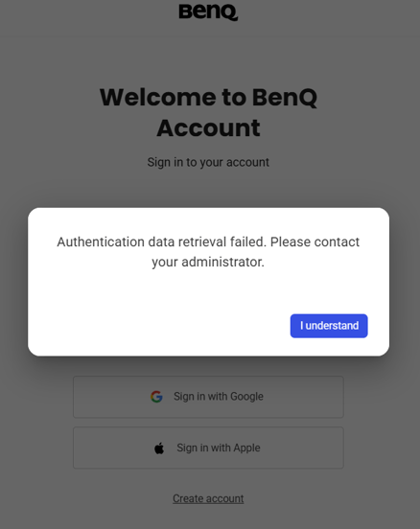The width and height of the screenshot is (420, 529).
Task: Click the authentication failed error message text
Action: tap(208, 252)
